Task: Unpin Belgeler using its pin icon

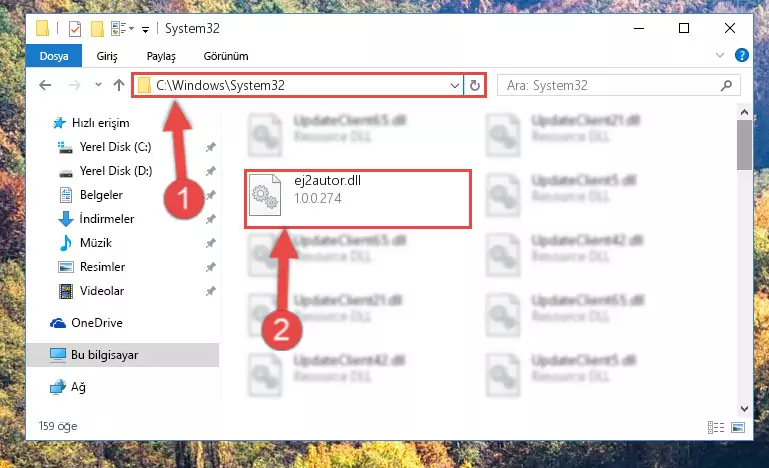Action: [x=210, y=195]
